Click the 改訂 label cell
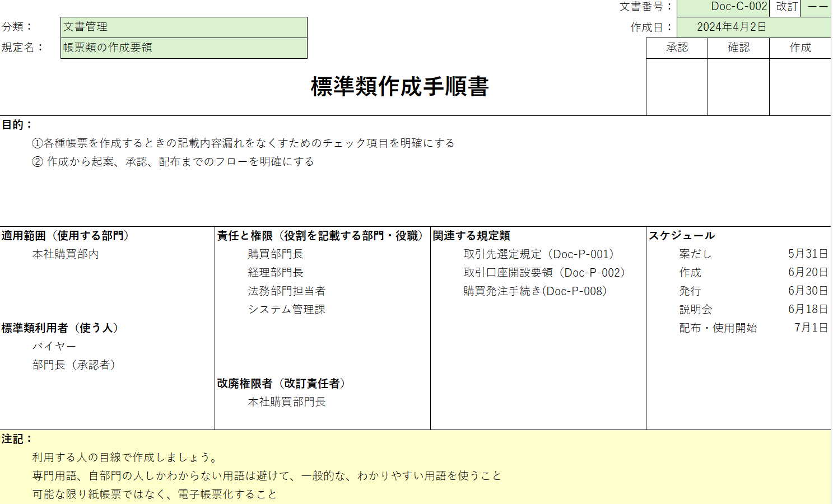This screenshot has height=504, width=833. coord(785,7)
